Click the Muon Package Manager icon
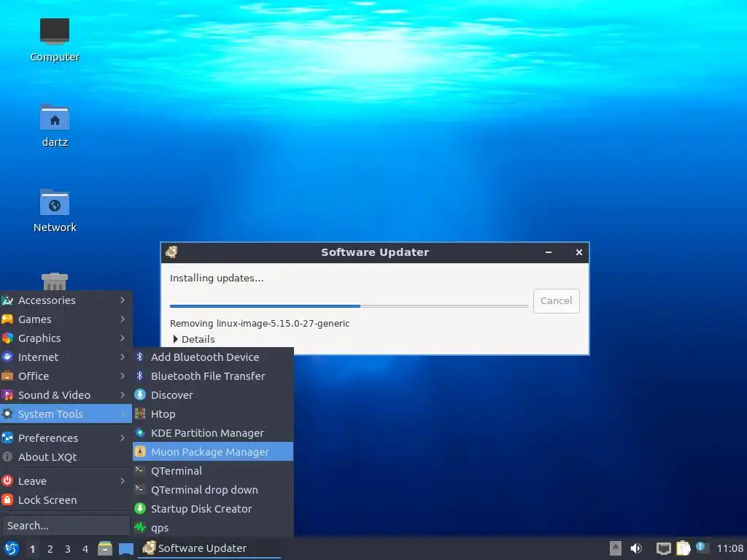Viewport: 747px width, 560px height. 139,452
